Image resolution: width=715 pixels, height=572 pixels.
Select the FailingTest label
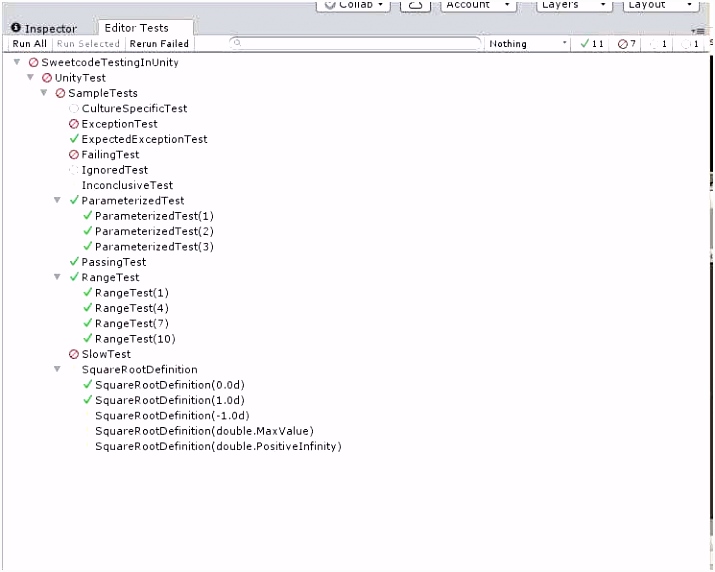(110, 155)
